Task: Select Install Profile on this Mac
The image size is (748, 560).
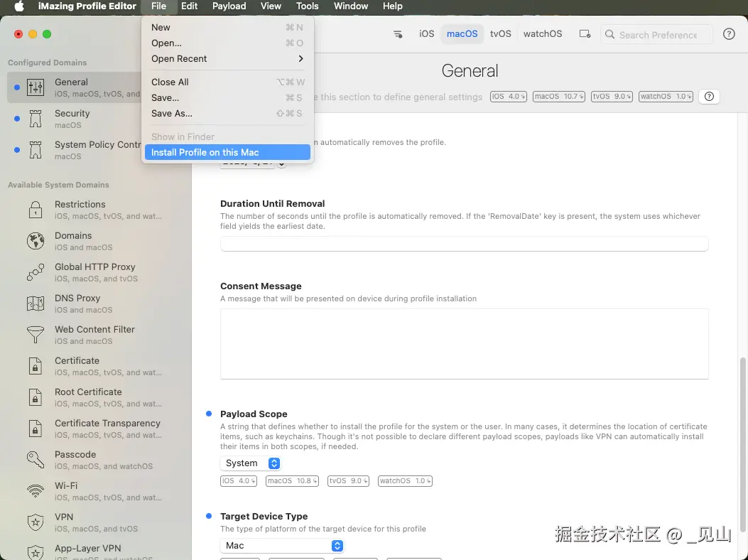Action: tap(227, 152)
